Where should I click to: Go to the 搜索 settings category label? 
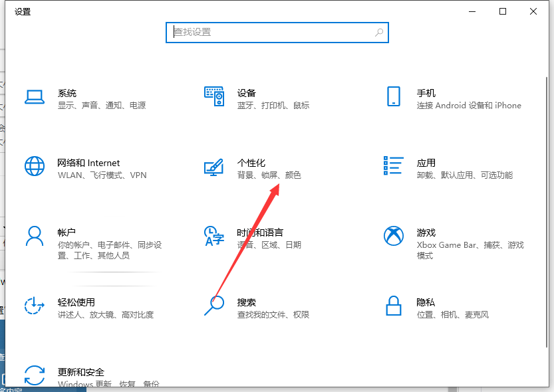(x=247, y=302)
